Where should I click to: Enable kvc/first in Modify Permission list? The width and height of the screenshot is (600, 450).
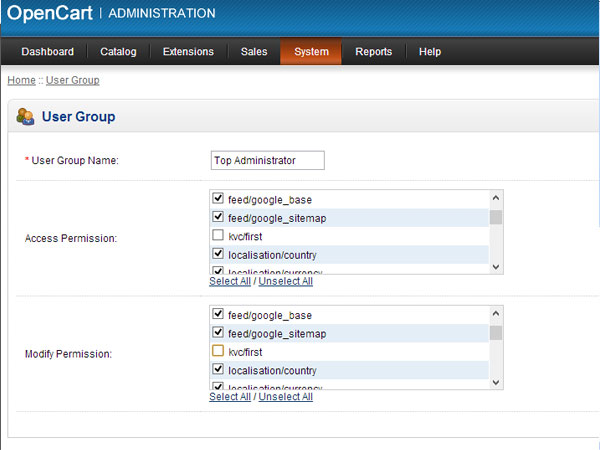pyautogui.click(x=218, y=351)
